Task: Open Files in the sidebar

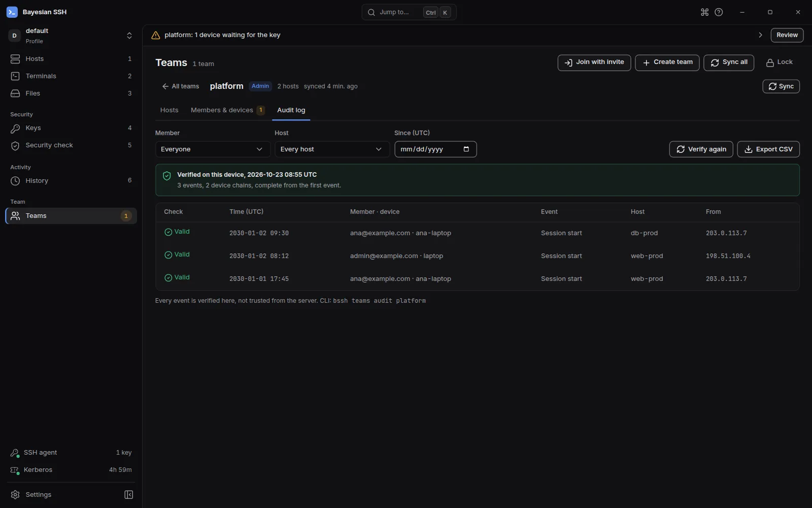Action: tap(71, 93)
